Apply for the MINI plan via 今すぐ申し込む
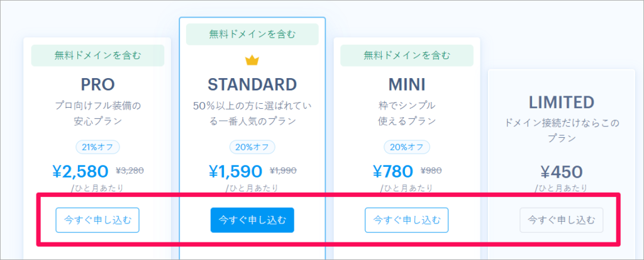This screenshot has width=644, height=260. 406,220
